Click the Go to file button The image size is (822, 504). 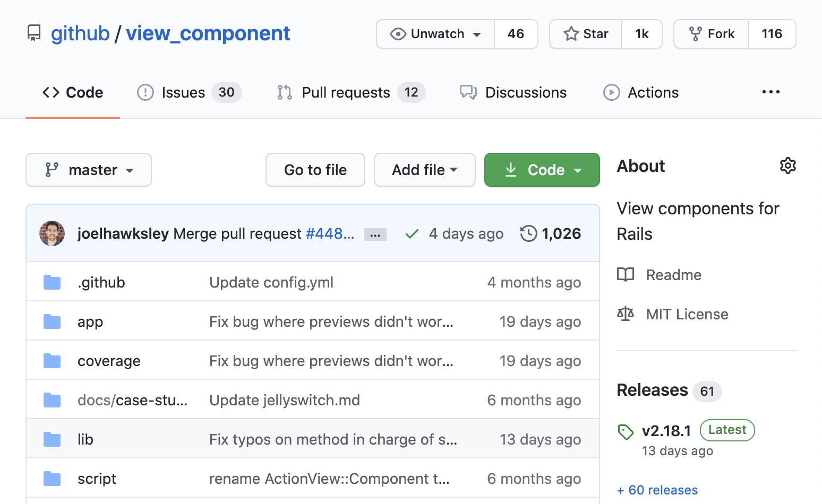pyautogui.click(x=315, y=170)
